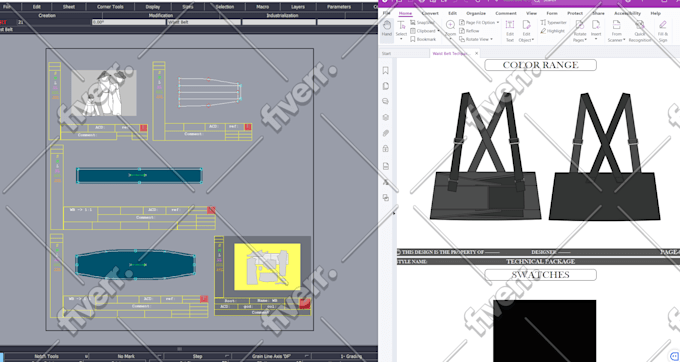Choose the Edit Object tool

tap(526, 30)
